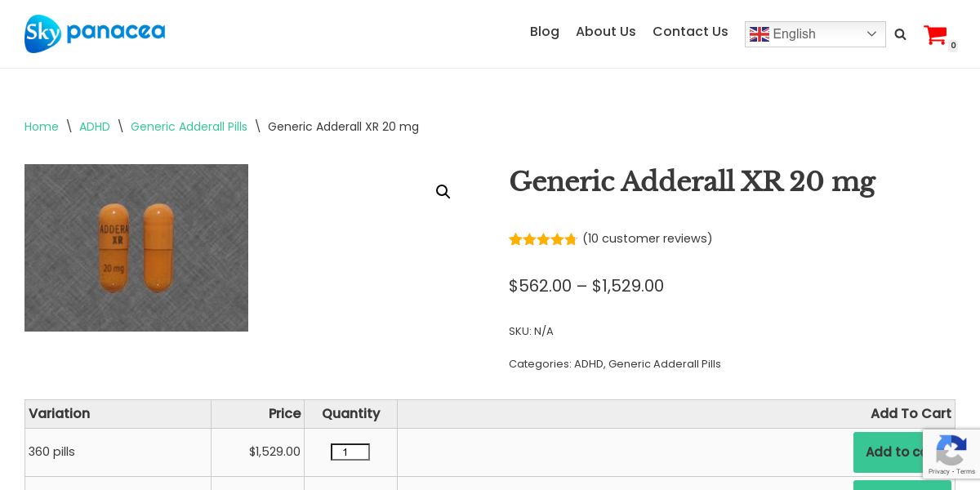Open the Contact Us menu item
The width and height of the screenshot is (980, 490).
[690, 32]
